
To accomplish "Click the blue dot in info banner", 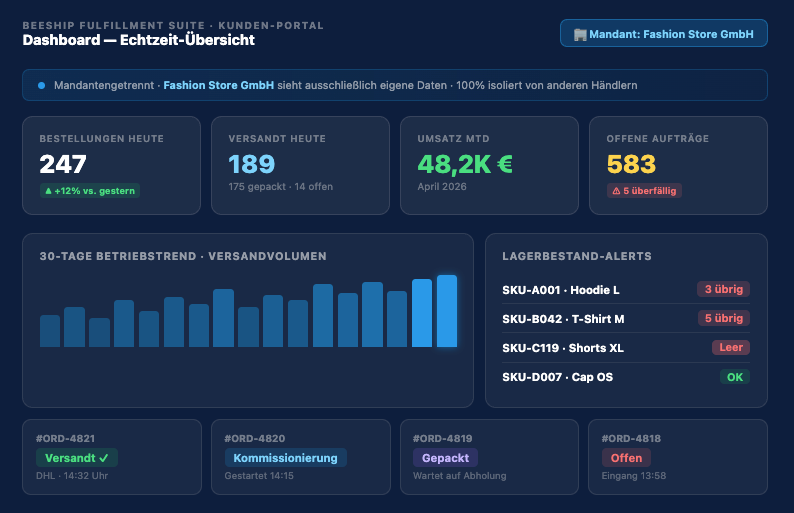I will [41, 86].
